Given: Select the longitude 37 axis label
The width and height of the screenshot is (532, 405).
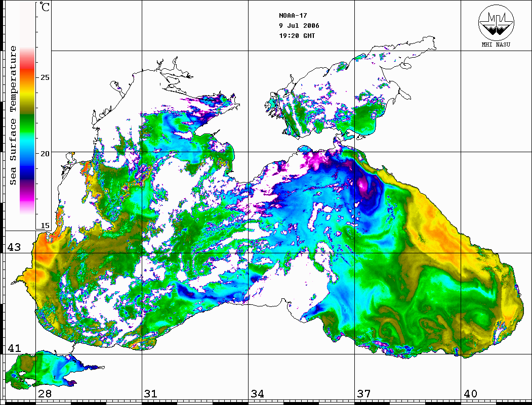Looking at the screenshot, I should coord(363,394).
